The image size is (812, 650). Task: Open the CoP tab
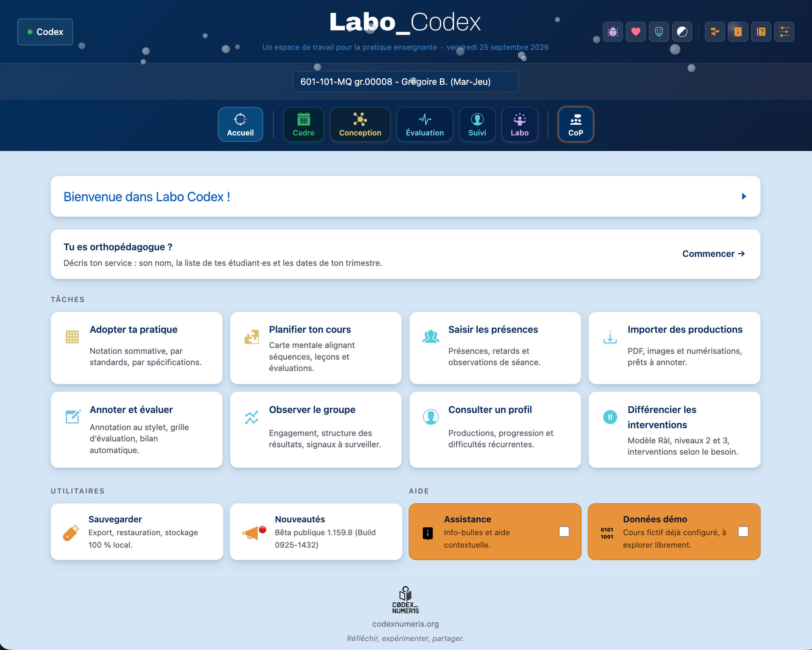[576, 124]
